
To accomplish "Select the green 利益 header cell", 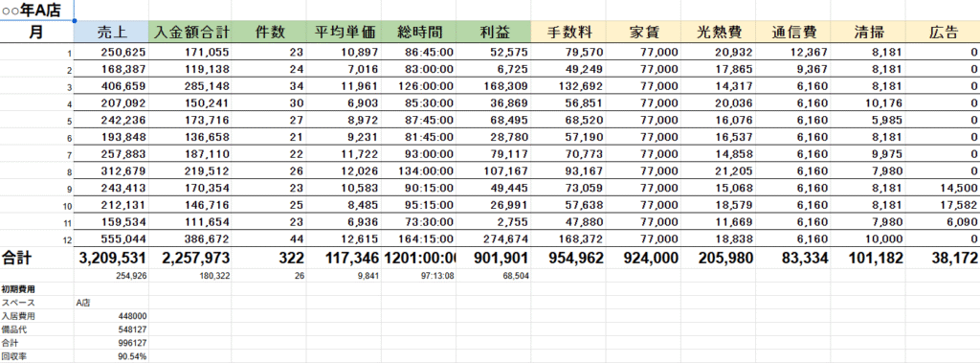I will 493,33.
